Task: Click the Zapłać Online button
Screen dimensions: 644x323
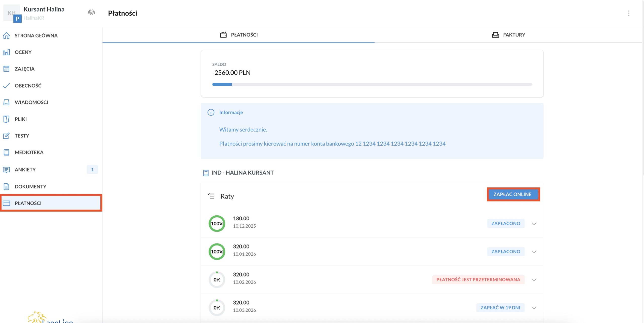Action: pyautogui.click(x=513, y=194)
